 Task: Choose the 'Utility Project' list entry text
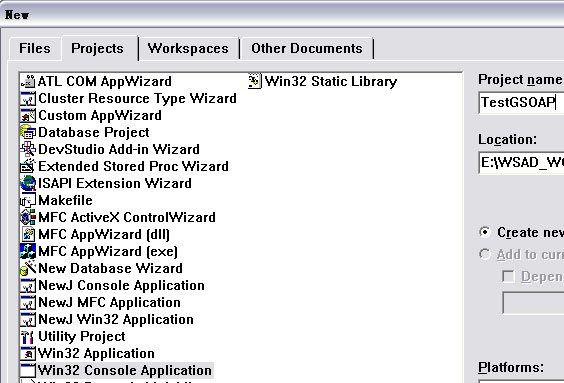coord(82,336)
